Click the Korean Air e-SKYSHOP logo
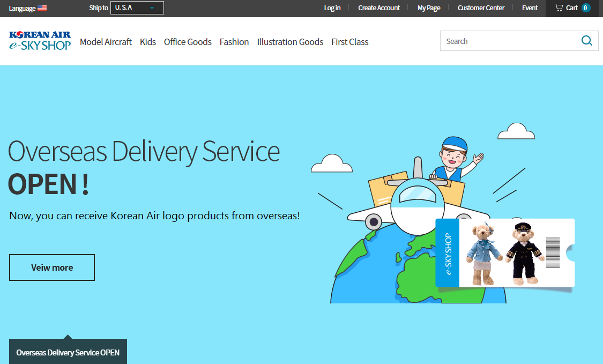Image resolution: width=603 pixels, height=364 pixels. [40, 41]
